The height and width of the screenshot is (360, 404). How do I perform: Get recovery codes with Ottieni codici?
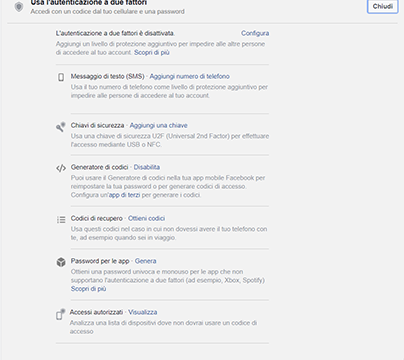click(x=146, y=218)
